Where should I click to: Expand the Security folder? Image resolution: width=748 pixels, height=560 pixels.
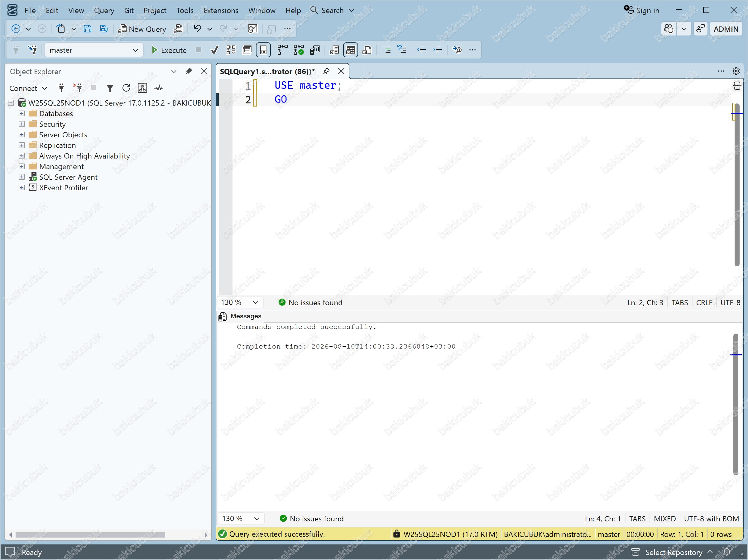click(x=22, y=124)
